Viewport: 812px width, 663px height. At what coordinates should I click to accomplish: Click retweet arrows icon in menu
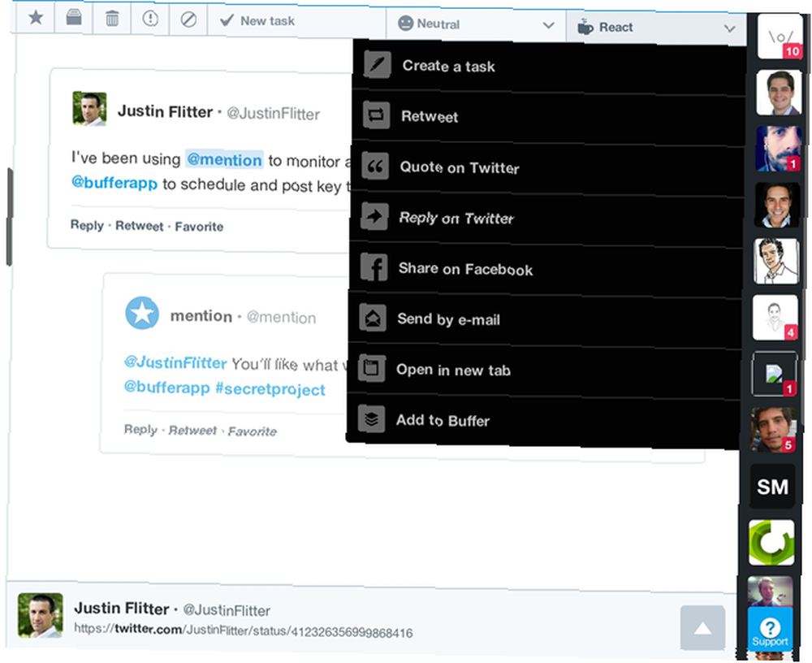coord(376,115)
